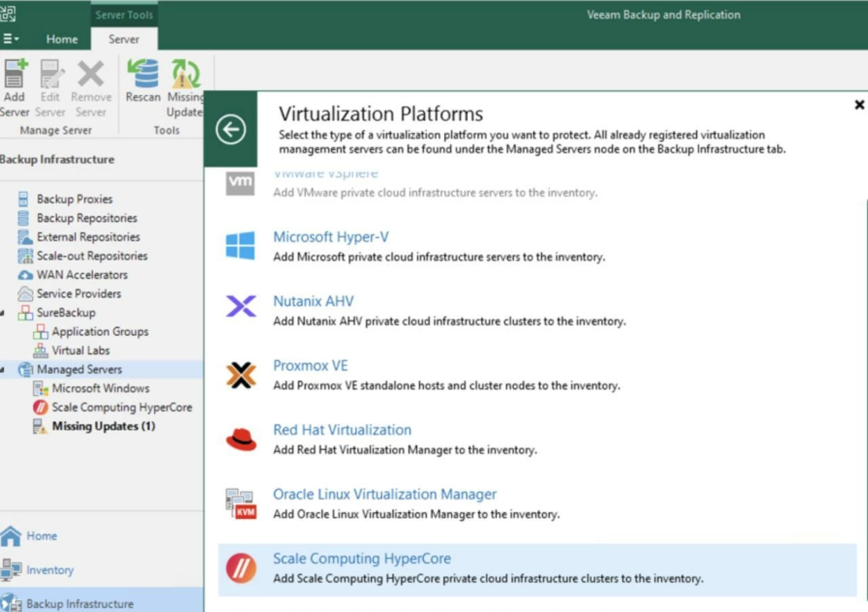The height and width of the screenshot is (612, 868).
Task: Click the Inventory navigation label
Action: pyautogui.click(x=50, y=571)
